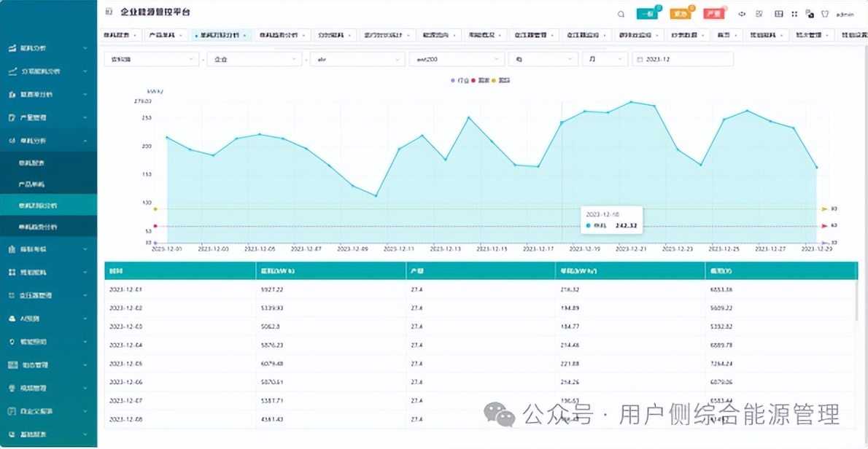Click the screenshot/copy icon left of the bell
Screen dimensions: 868x449
810,13
